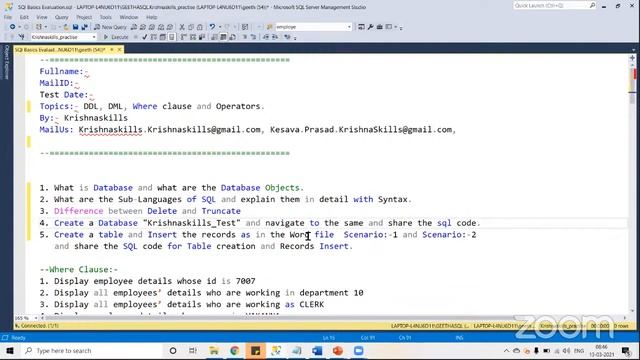Click the Solution Explorer toolbar icon
The height and width of the screenshot is (360, 640).
361,27
